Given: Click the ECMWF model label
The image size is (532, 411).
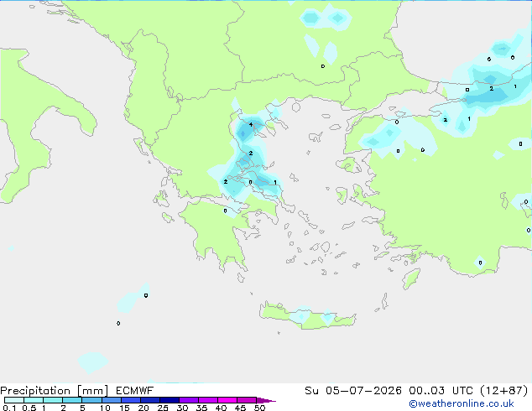Looking at the screenshot, I should point(135,391).
